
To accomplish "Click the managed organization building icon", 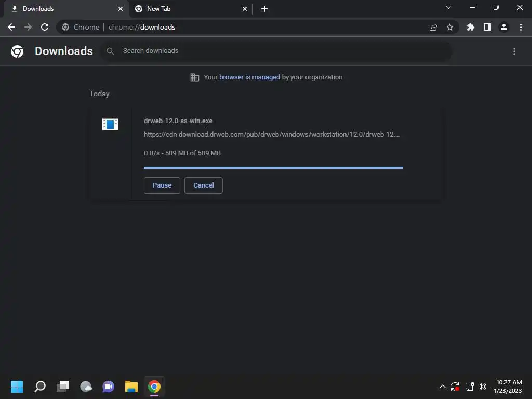I will [195, 77].
